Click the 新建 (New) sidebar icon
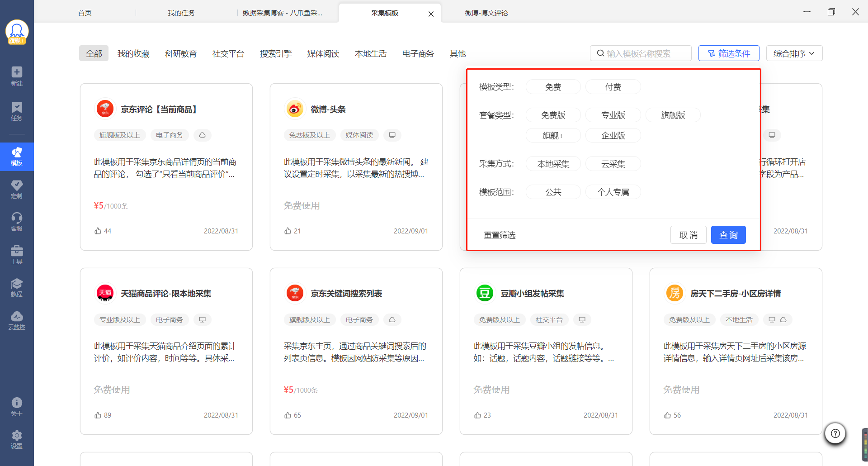 [17, 76]
